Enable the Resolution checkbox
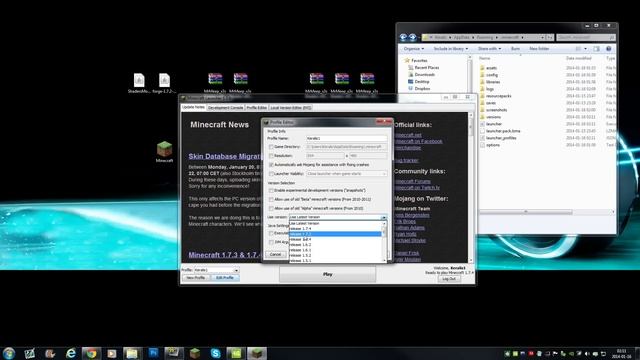Screen dimensions: 640x360 tap(271, 156)
